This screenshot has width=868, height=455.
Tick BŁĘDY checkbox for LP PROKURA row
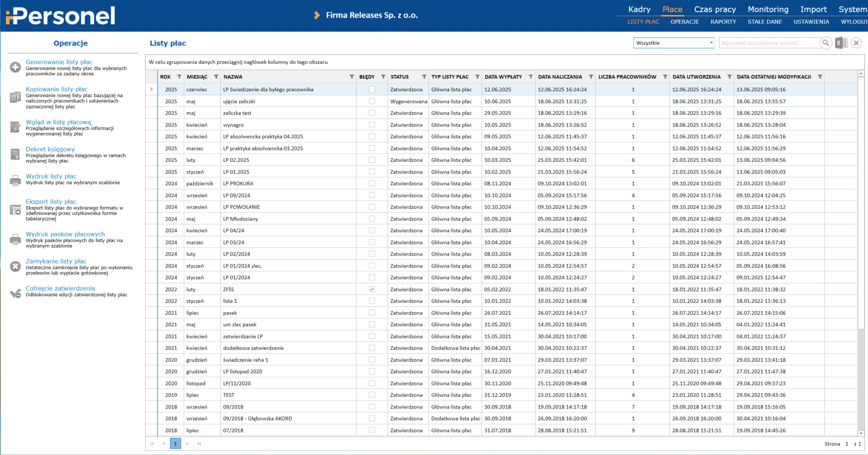click(372, 183)
